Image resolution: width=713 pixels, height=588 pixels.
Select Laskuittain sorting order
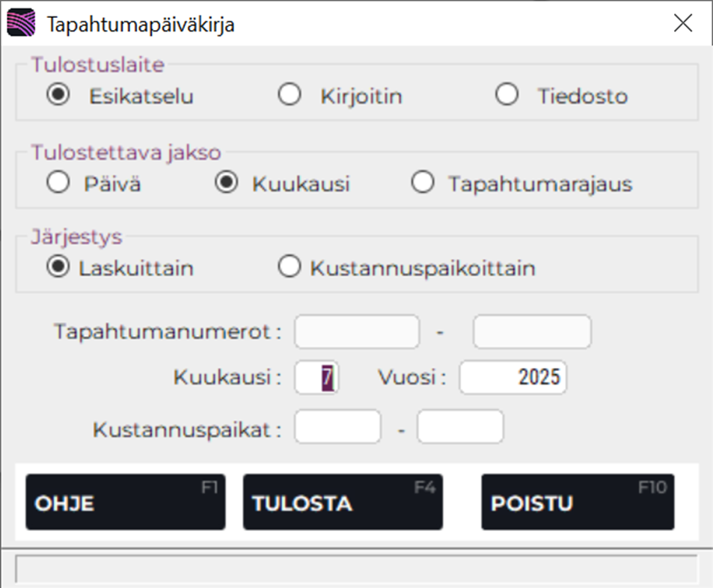pyautogui.click(x=58, y=267)
